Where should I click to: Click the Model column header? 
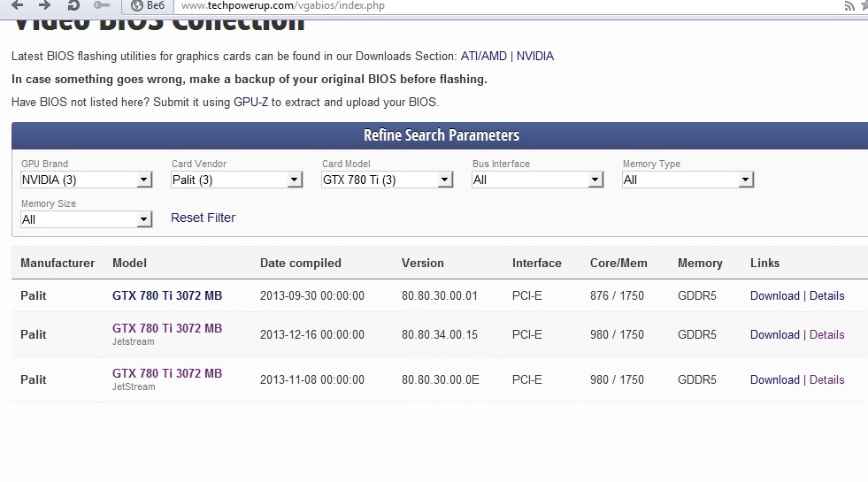(x=129, y=263)
